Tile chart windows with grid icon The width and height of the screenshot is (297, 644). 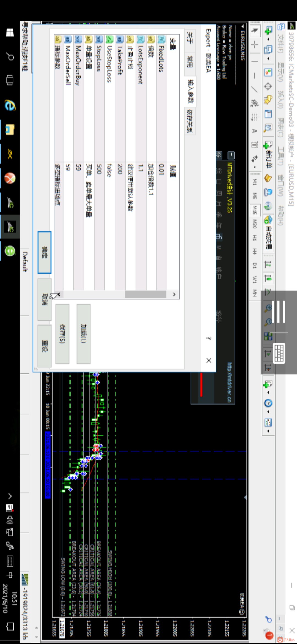tap(268, 336)
